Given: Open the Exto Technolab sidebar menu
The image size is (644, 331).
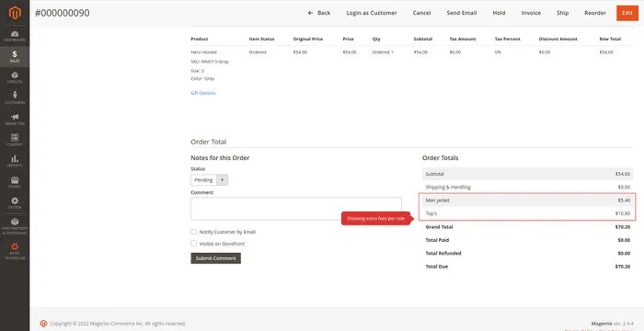Looking at the screenshot, I should pyautogui.click(x=15, y=251).
